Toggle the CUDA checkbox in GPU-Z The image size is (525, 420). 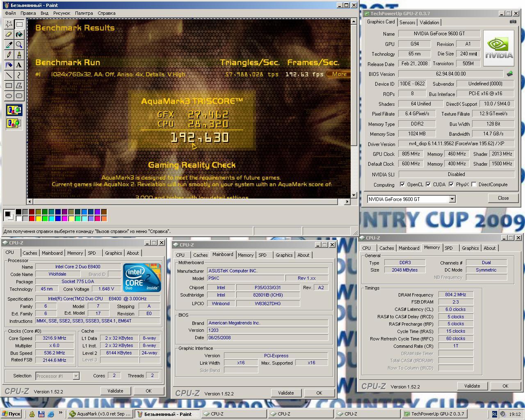click(428, 185)
